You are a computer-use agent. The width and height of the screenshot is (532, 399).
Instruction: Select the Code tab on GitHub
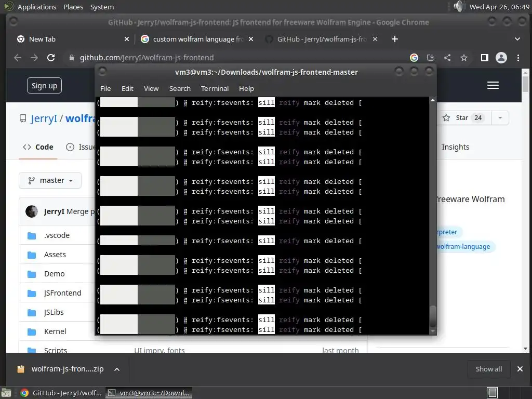click(38, 147)
